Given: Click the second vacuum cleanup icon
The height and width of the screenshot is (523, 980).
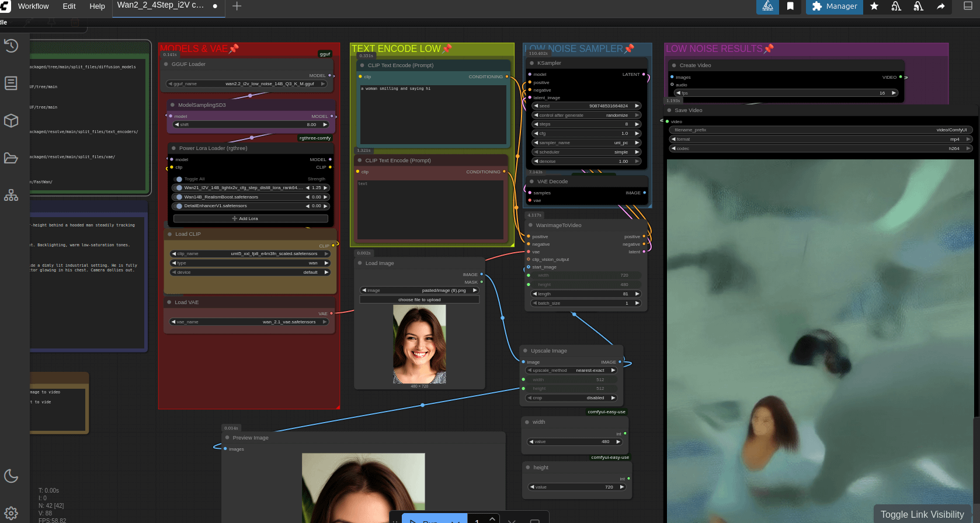Looking at the screenshot, I should click(919, 6).
